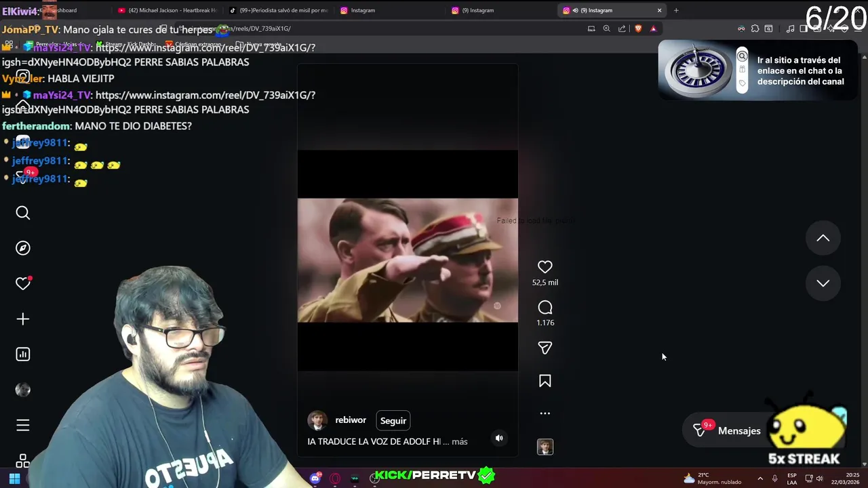Open more options (three dots) for the reel
The image size is (868, 488).
click(x=545, y=413)
